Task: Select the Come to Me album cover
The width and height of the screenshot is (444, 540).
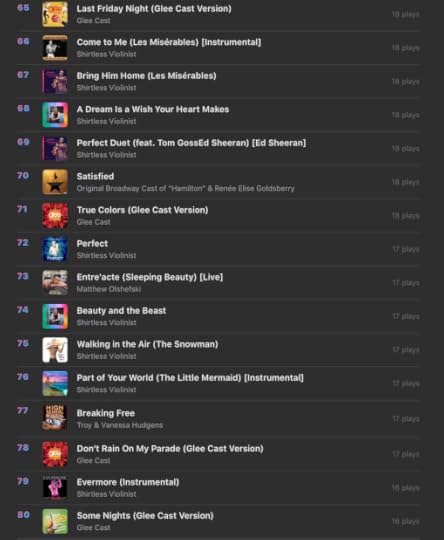Action: click(55, 48)
